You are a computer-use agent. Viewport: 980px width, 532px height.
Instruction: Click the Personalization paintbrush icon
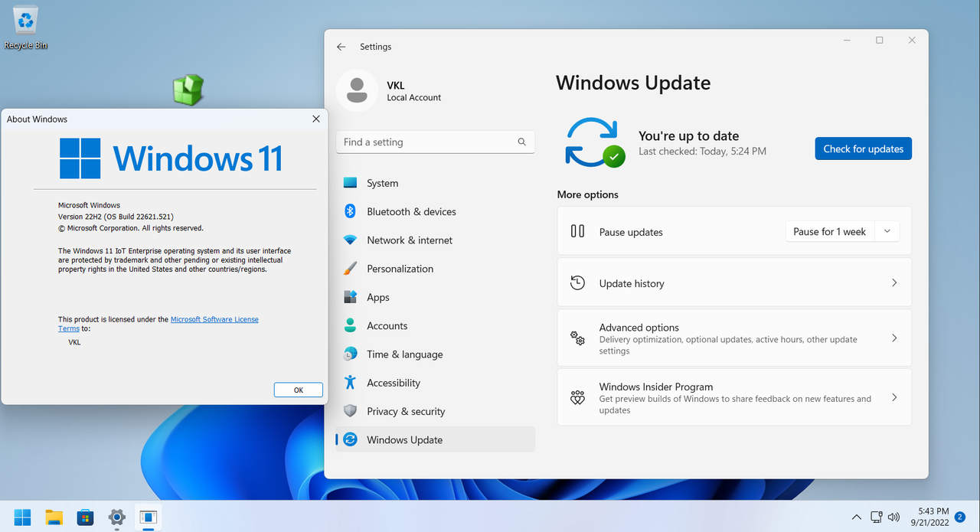coord(350,269)
